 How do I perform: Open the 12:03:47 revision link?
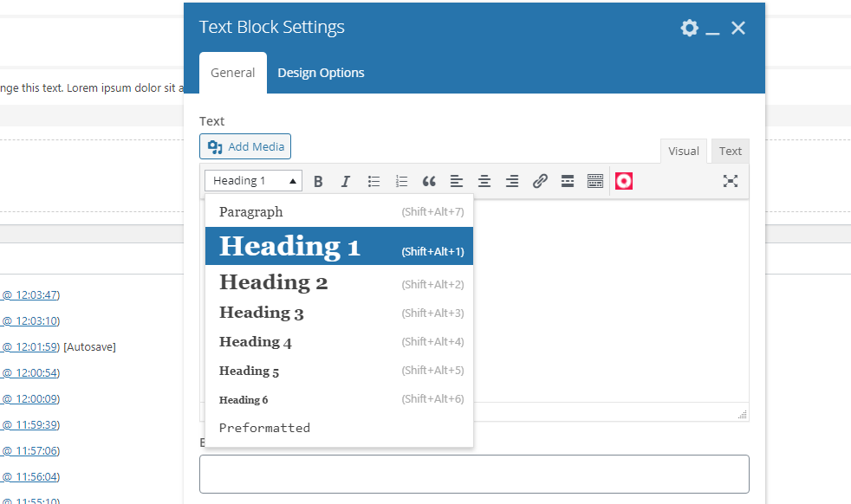[29, 295]
